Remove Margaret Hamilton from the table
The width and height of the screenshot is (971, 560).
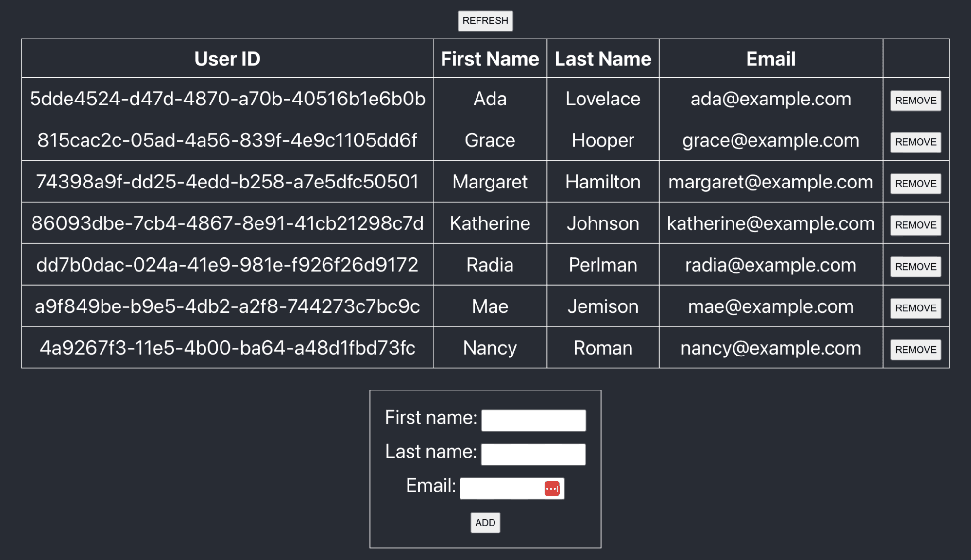coord(915,184)
